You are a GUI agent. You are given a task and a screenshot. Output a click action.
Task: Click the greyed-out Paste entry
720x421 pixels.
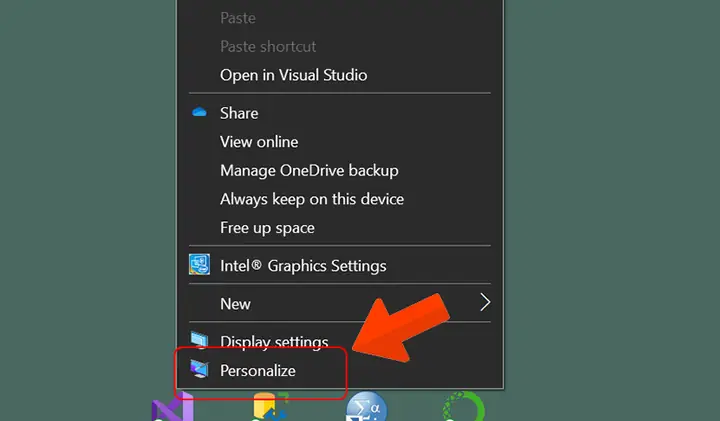pos(238,18)
